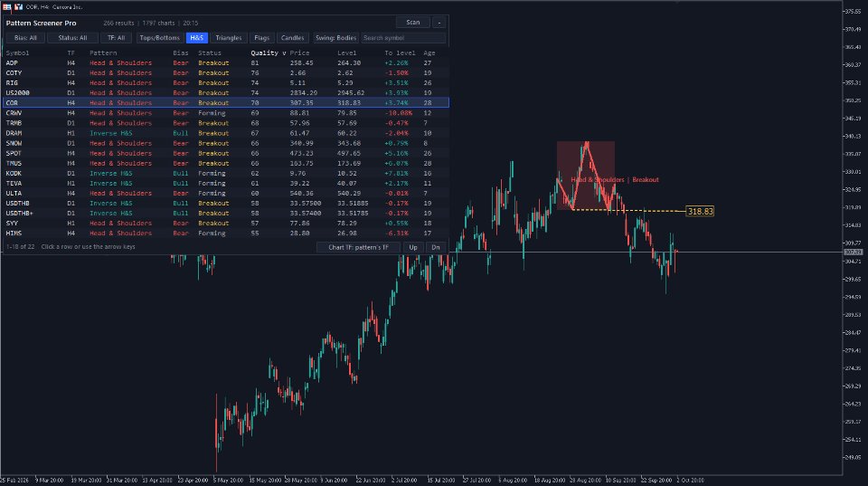This screenshot has height=486, width=868.
Task: Select the DRAM row
Action: pos(226,133)
